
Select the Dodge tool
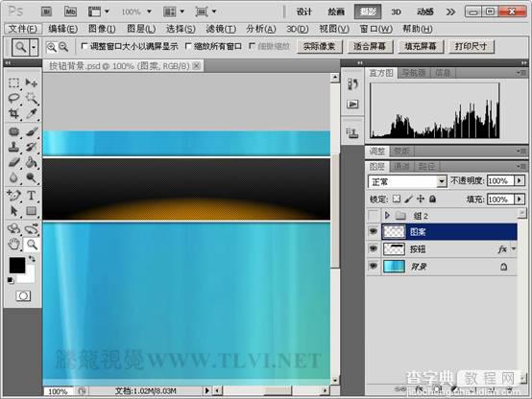tap(32, 177)
